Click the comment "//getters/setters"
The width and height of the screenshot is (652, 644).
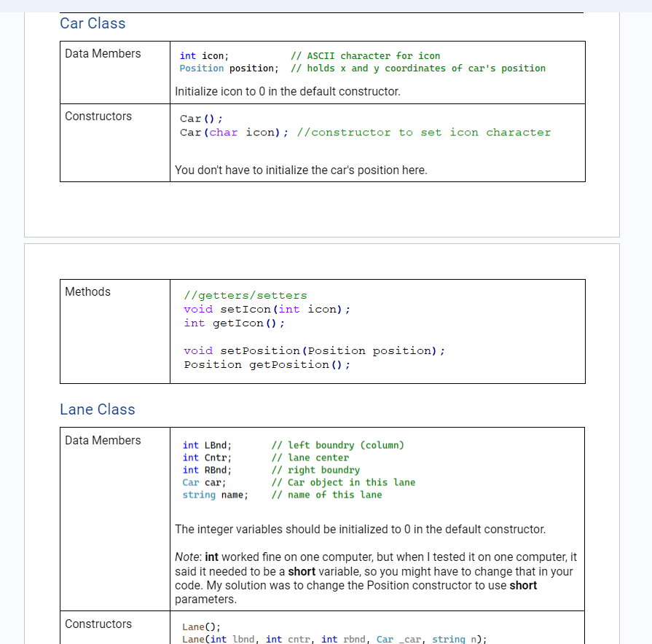(246, 295)
